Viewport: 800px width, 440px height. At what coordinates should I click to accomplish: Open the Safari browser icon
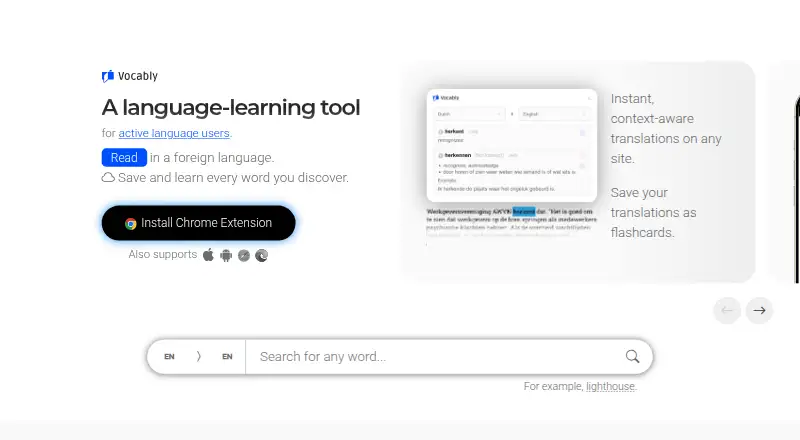click(x=244, y=255)
